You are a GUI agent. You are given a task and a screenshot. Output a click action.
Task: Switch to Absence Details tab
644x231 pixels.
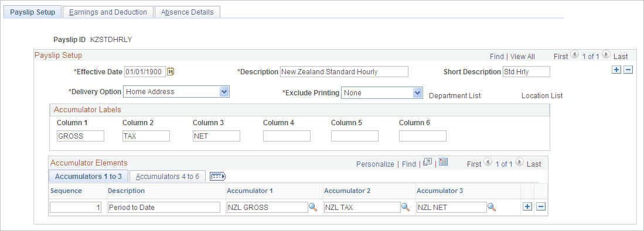coord(188,12)
